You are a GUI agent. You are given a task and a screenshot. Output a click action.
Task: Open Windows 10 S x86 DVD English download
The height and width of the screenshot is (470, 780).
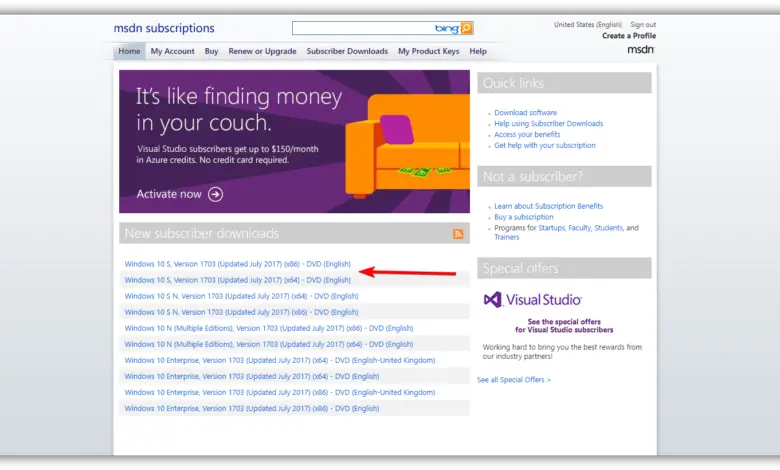click(237, 264)
